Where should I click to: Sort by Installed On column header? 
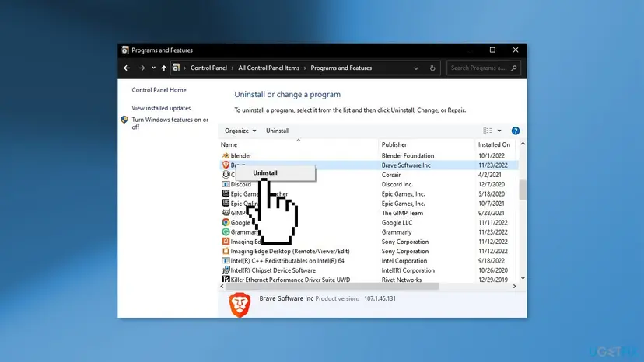pos(494,144)
